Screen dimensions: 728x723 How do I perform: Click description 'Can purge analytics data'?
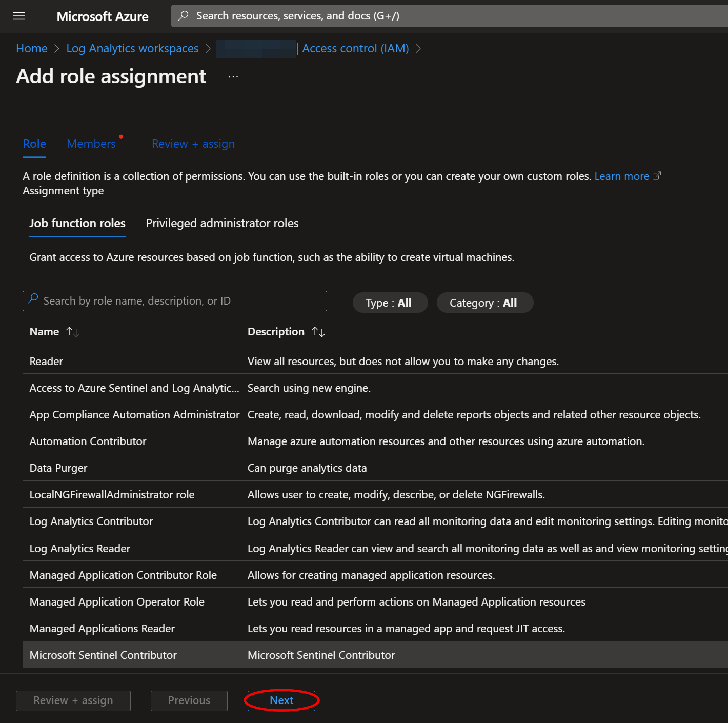[307, 468]
